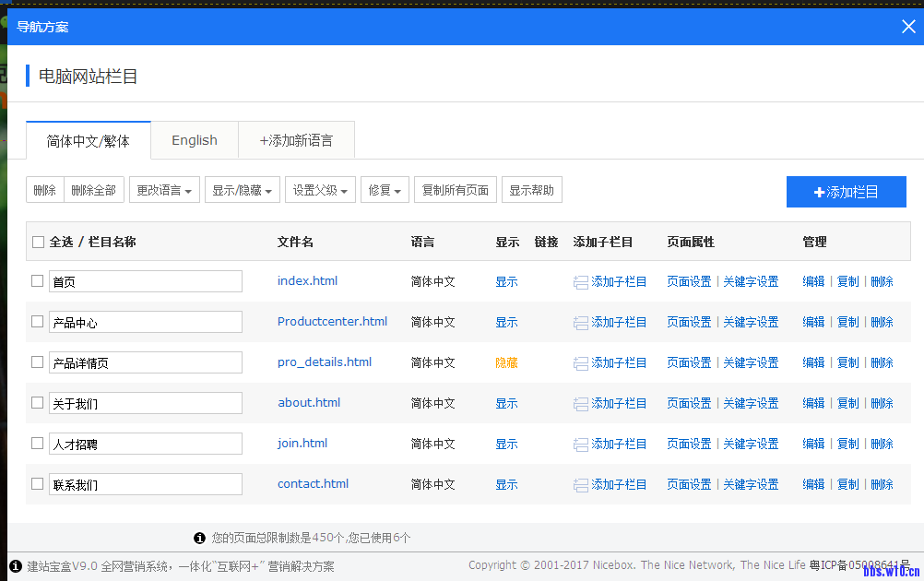Close the 导航方案 dialog with X icon

point(908,26)
